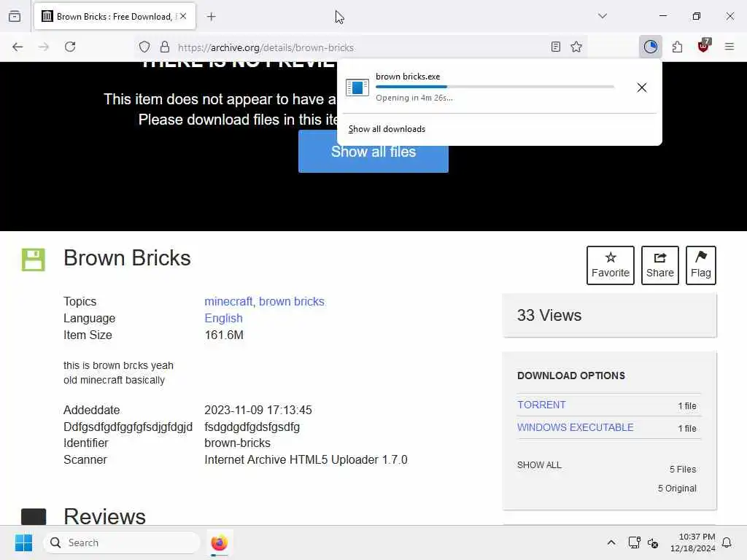Open tracking protection shield icon
The height and width of the screenshot is (560, 747).
pyautogui.click(x=144, y=47)
